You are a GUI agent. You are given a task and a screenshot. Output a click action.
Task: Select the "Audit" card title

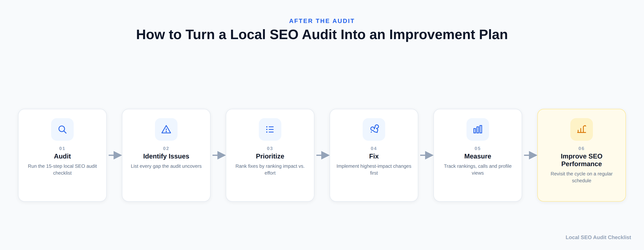tap(62, 156)
